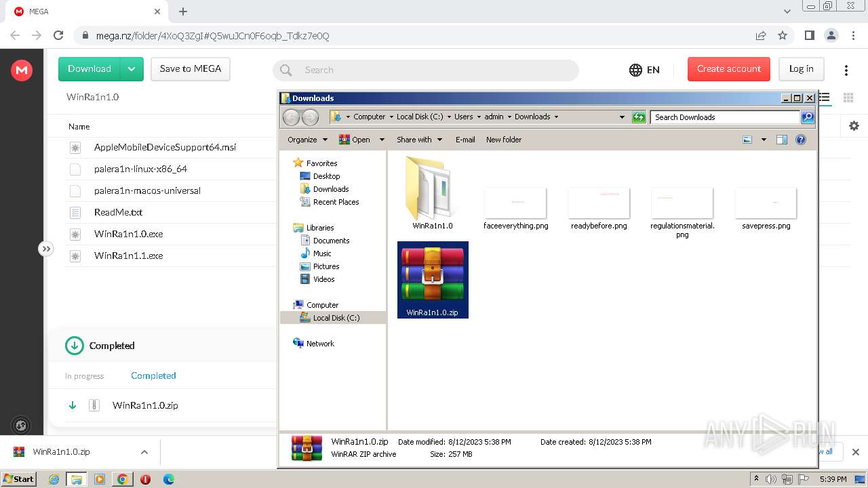Open MEGA's three-dot options menu
Viewport: 868px width, 488px height.
coord(846,70)
